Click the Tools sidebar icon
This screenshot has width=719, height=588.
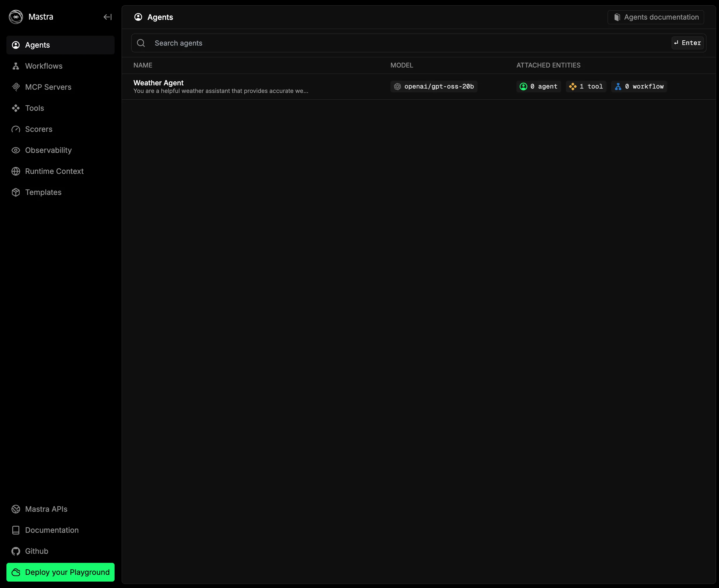[15, 108]
